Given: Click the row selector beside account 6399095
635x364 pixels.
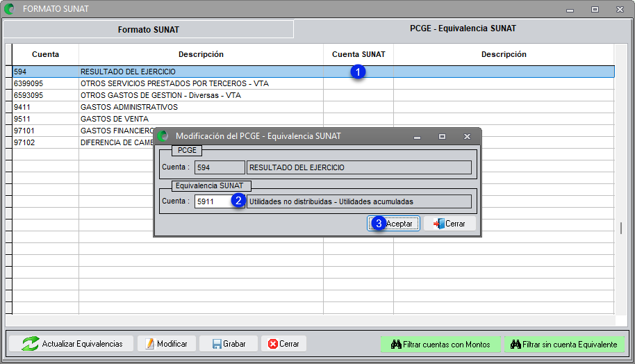Looking at the screenshot, I should click(9, 83).
